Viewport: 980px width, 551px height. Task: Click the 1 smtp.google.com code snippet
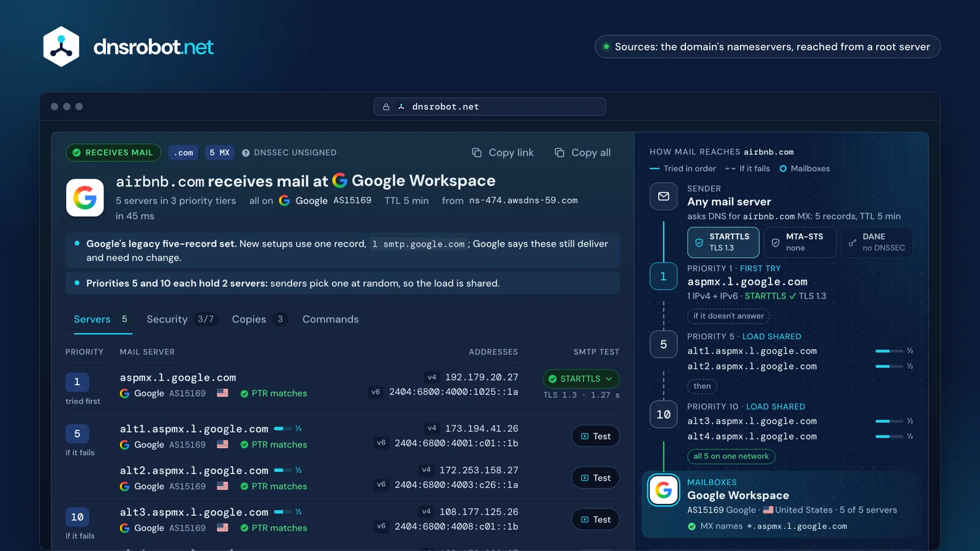pyautogui.click(x=418, y=244)
